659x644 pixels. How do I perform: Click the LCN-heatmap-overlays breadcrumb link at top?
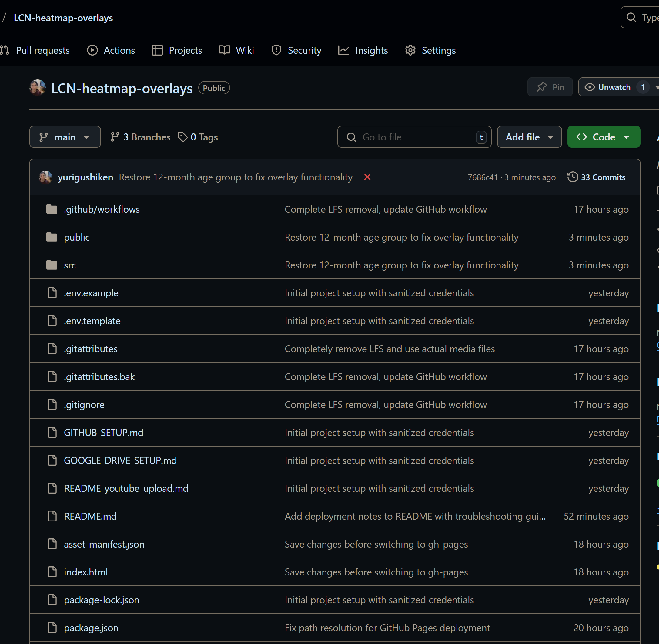click(x=63, y=18)
